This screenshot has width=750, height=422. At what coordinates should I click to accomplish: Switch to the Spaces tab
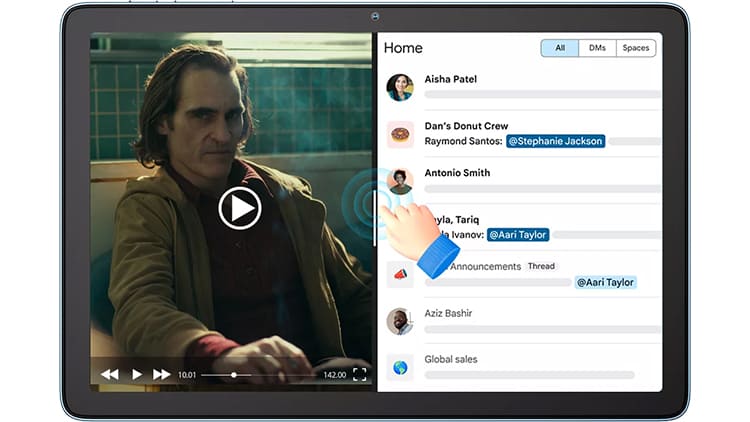(635, 48)
